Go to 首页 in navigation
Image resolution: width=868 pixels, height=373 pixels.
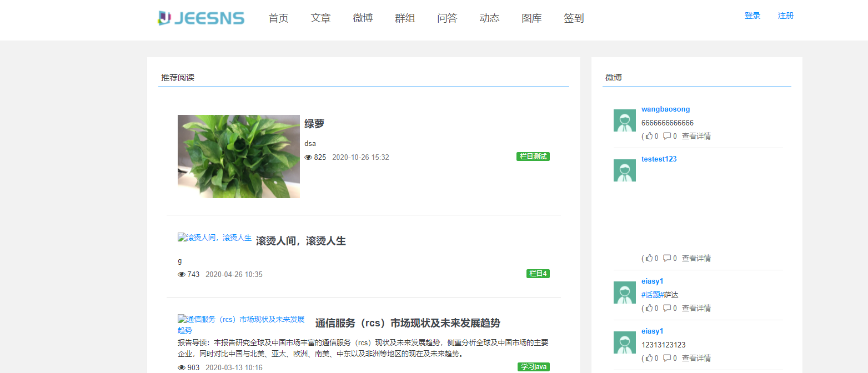278,18
